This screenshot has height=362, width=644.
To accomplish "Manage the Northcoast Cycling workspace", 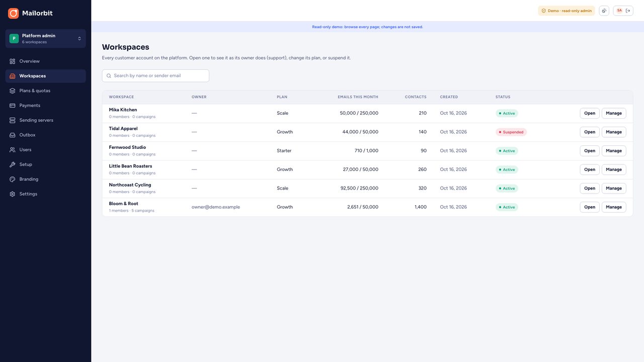I will point(614,188).
